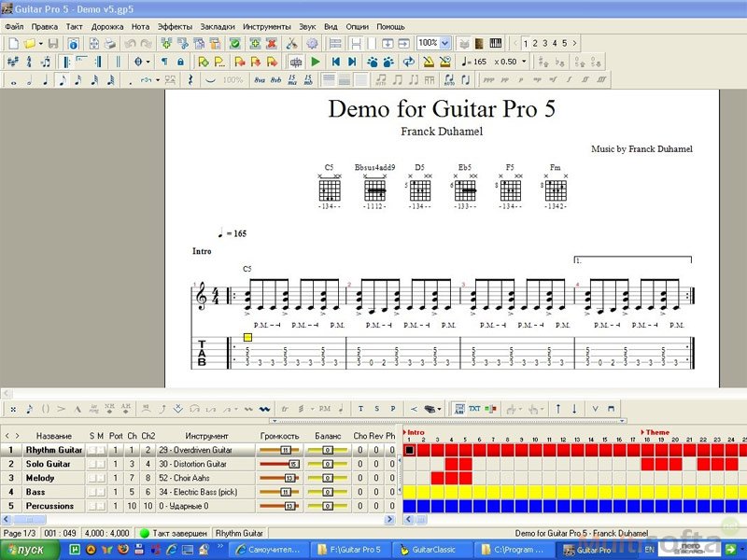Viewport: 747px width, 560px height.
Task: Insert text with the TXT icon
Action: (x=474, y=409)
